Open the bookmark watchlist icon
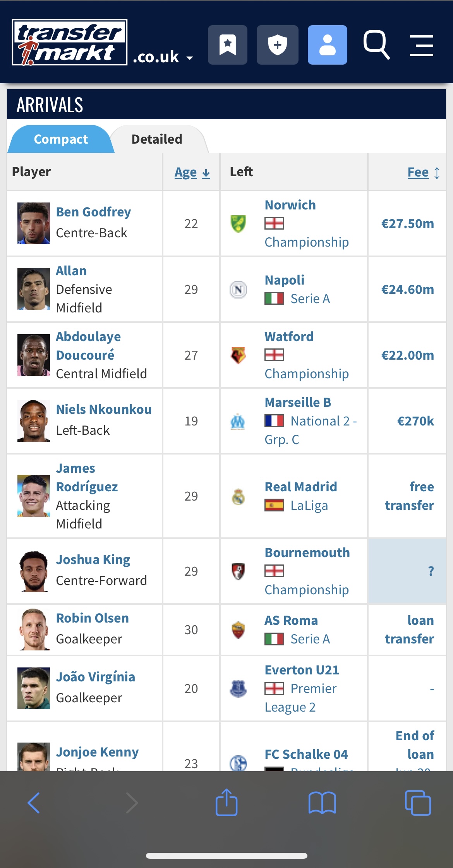The image size is (453, 868). 228,45
